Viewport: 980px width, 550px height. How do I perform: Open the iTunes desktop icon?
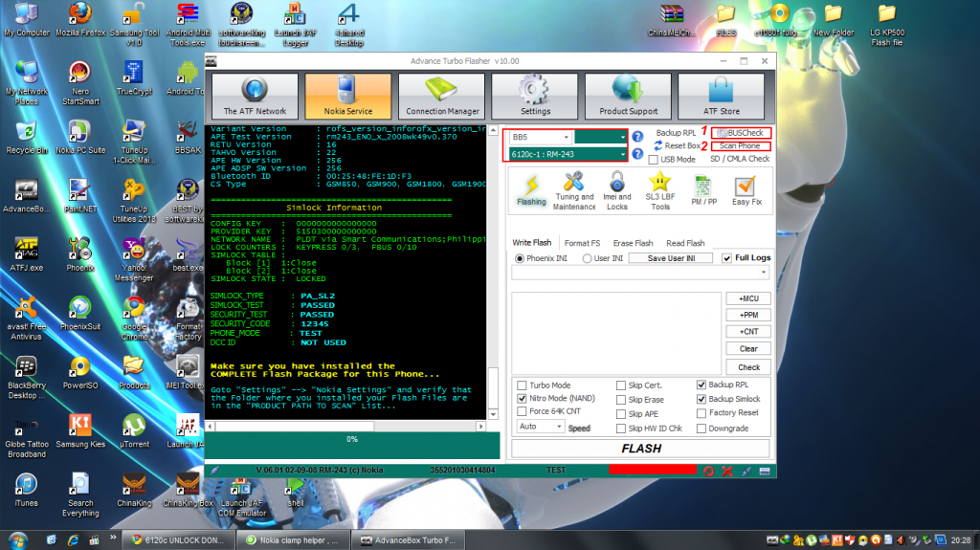pyautogui.click(x=26, y=490)
